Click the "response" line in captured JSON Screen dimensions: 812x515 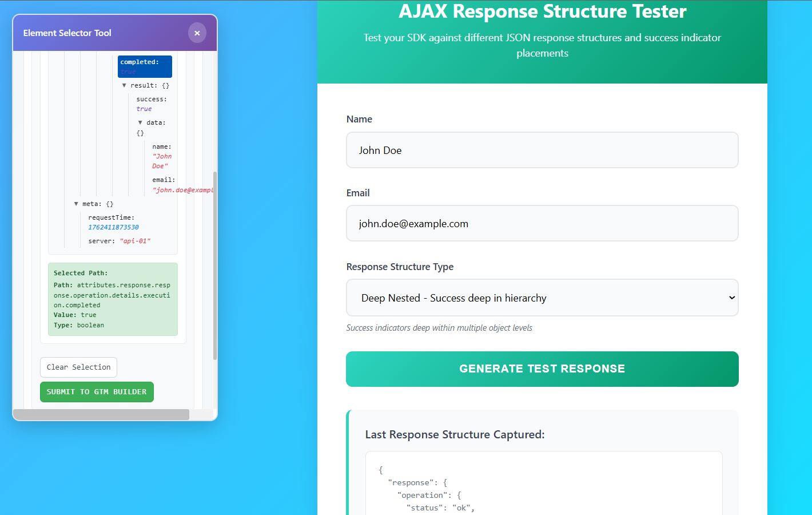click(417, 482)
